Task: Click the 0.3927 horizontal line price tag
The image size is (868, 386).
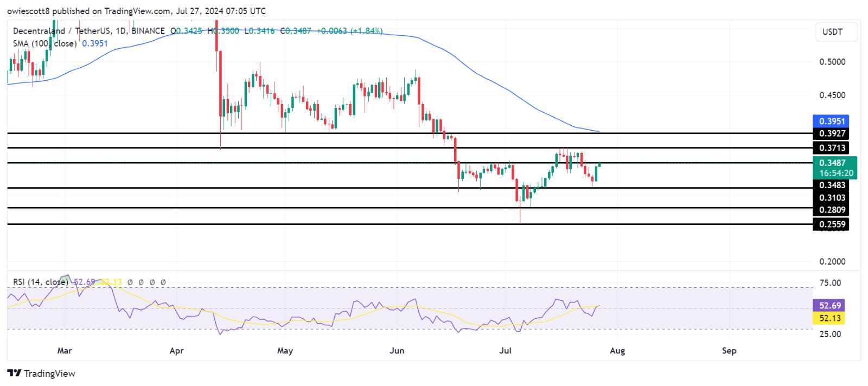Action: click(831, 133)
